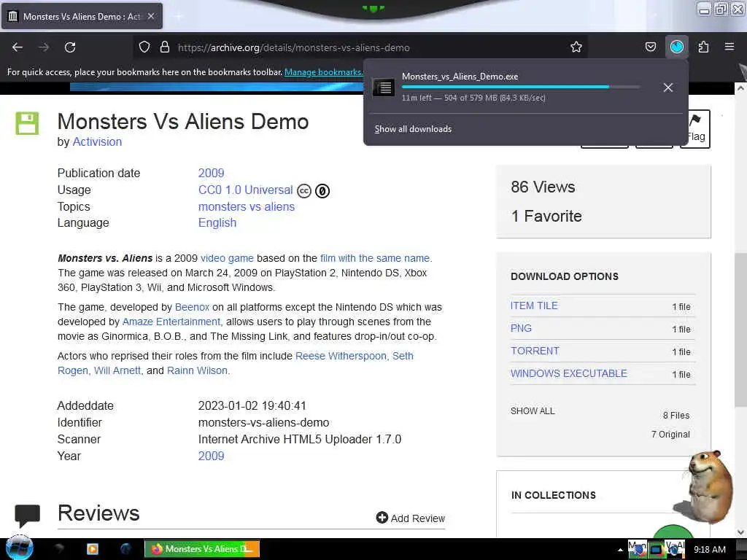747x560 pixels.
Task: Select PNG download option
Action: pyautogui.click(x=521, y=329)
